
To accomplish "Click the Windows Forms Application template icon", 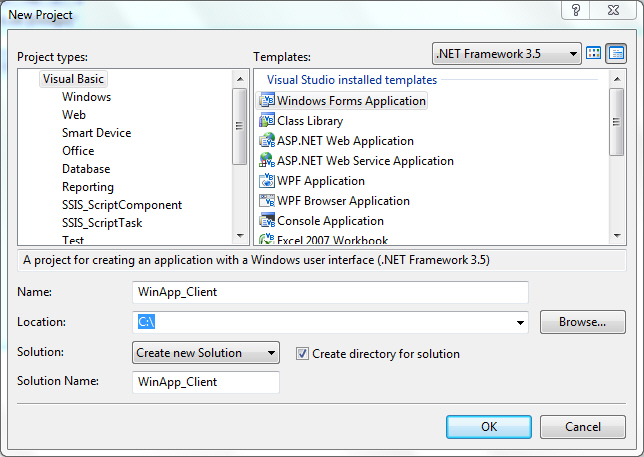I will click(267, 100).
